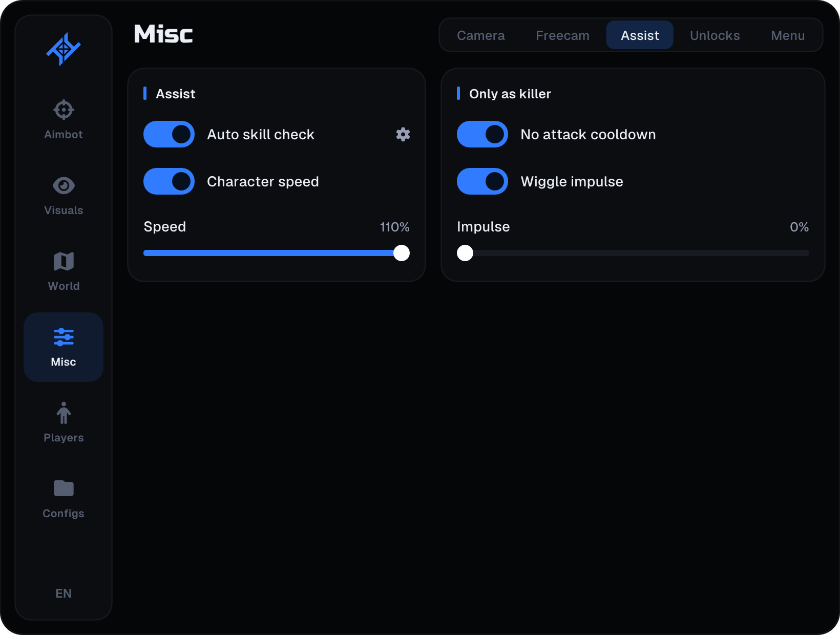
Task: Switch to the Camera tab
Action: (x=481, y=35)
